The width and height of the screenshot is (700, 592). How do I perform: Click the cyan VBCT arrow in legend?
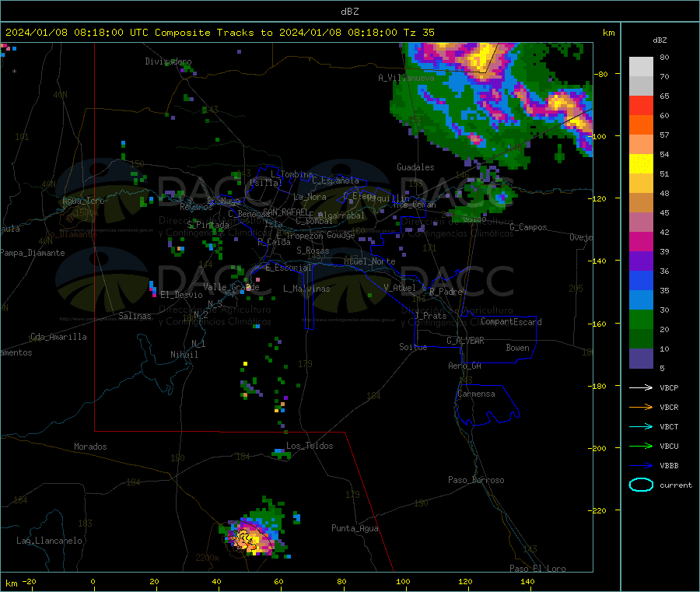pyautogui.click(x=641, y=426)
